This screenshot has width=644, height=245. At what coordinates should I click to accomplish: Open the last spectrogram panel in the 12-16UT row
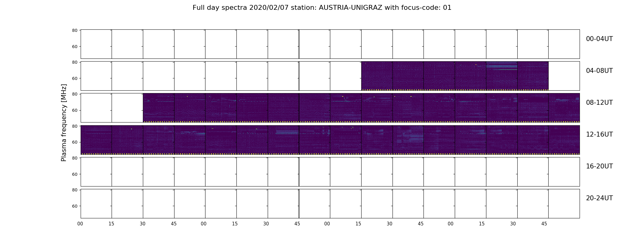pos(564,140)
